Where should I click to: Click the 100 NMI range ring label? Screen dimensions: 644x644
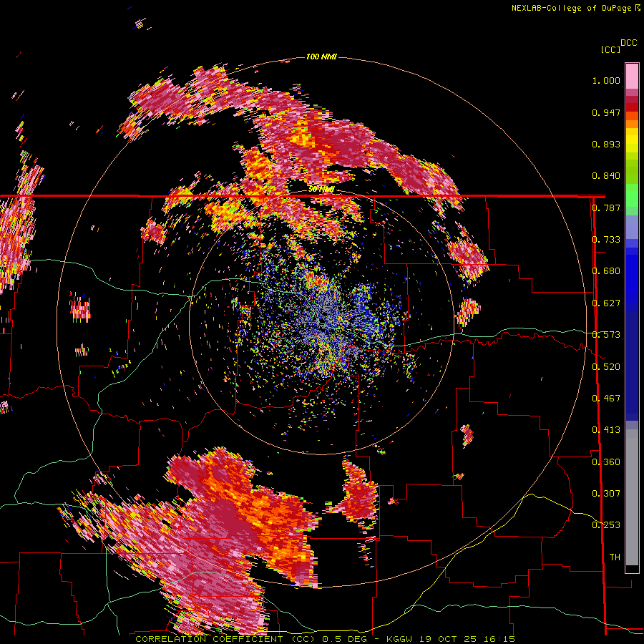(321, 57)
